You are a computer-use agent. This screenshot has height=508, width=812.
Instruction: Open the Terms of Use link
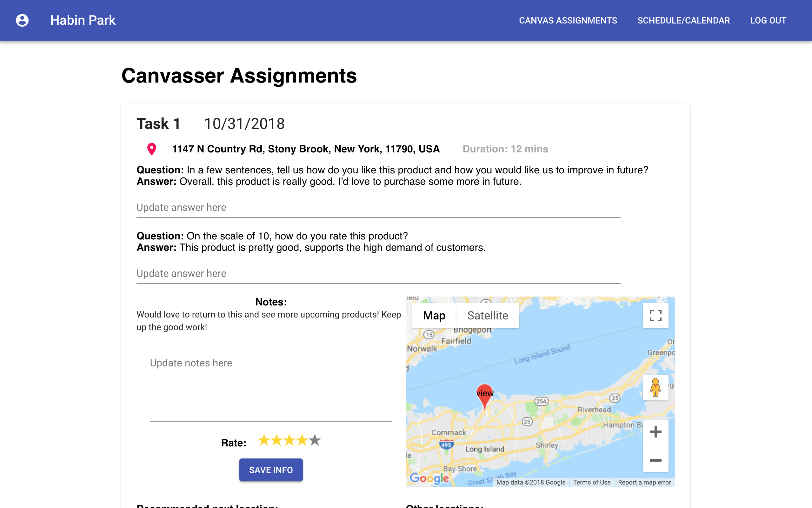pyautogui.click(x=592, y=482)
